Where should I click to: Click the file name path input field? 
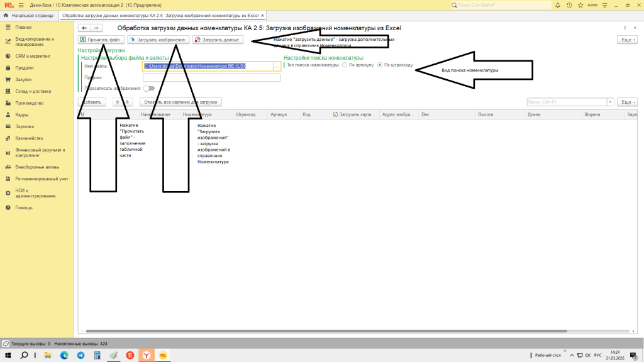[x=208, y=66]
